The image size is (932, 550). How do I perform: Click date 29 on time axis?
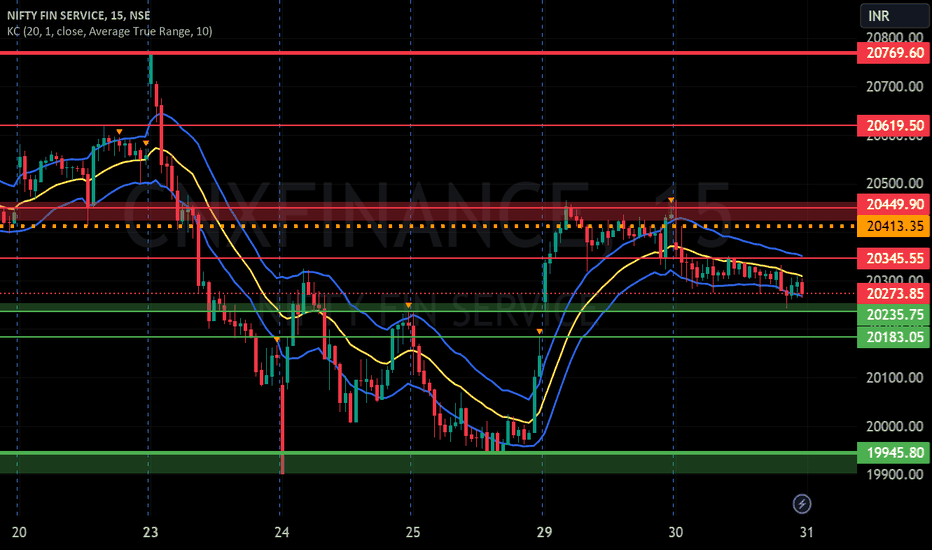tap(544, 532)
